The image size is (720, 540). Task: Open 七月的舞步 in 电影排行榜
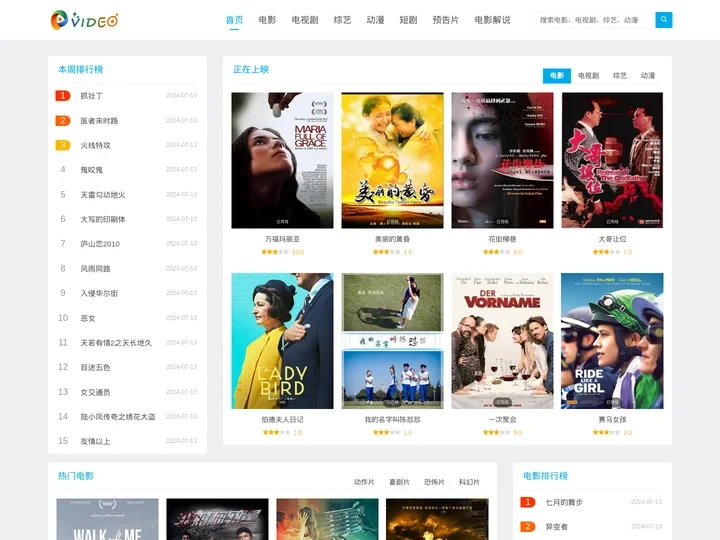coord(564,502)
